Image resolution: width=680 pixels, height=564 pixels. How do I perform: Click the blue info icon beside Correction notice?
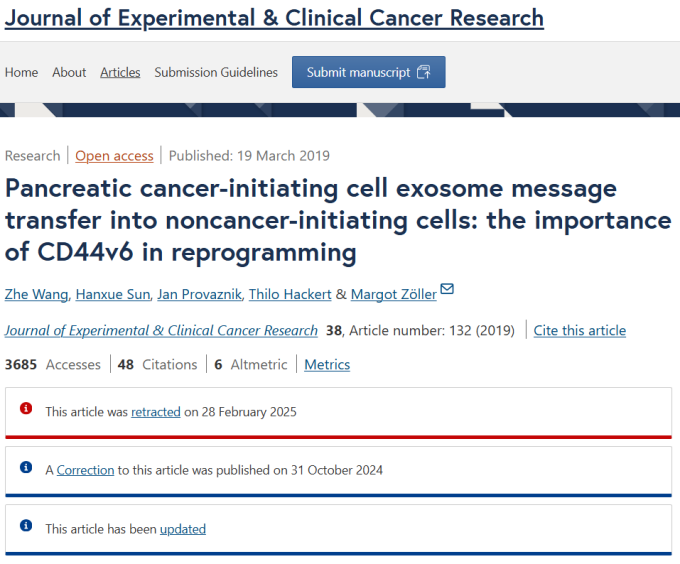pos(26,467)
